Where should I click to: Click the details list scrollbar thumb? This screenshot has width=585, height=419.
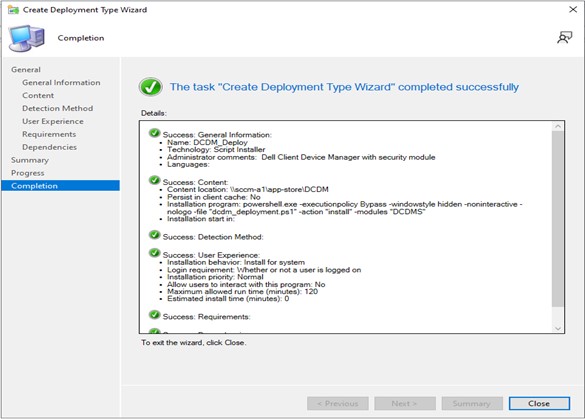click(x=558, y=219)
